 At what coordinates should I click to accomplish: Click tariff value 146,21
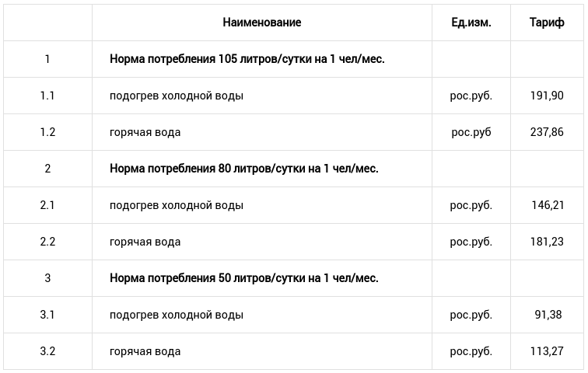point(548,205)
